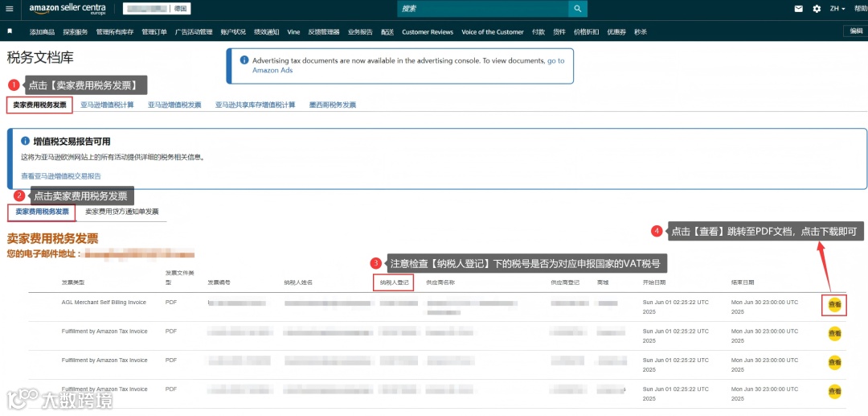The image size is (868, 416).
Task: Switch to 卖家费用贷方通知单发票 sub-tab
Action: (122, 212)
